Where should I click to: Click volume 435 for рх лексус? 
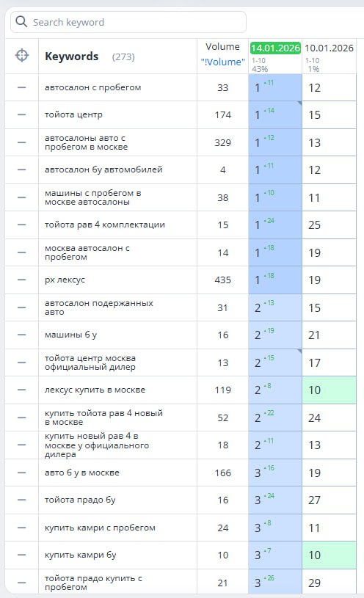(x=223, y=280)
